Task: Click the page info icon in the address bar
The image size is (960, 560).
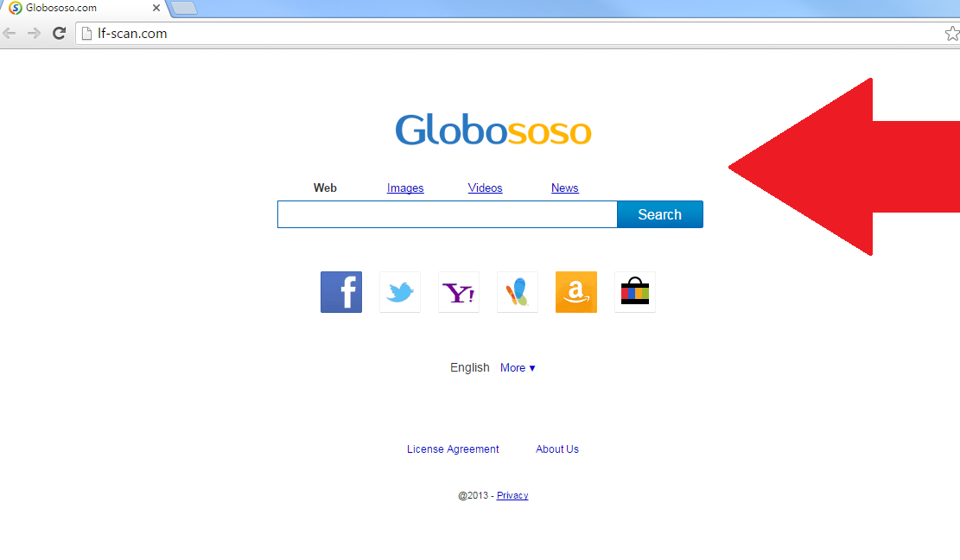Action: coord(87,33)
